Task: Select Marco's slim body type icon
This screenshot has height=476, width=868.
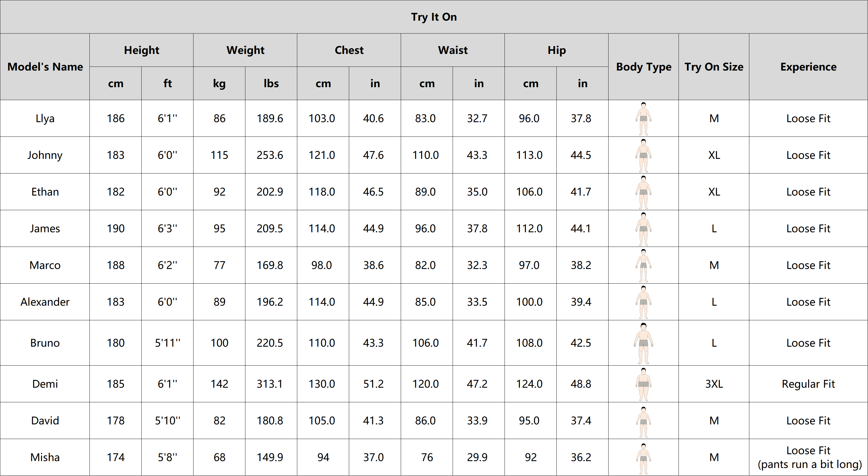Action: pyautogui.click(x=643, y=265)
